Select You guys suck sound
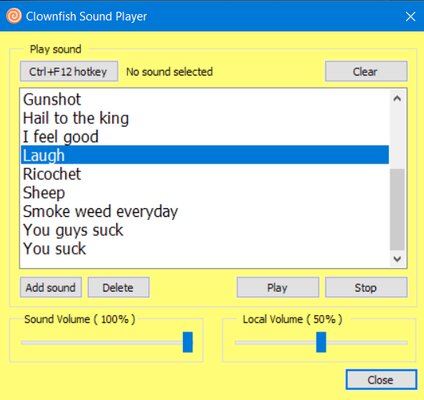 point(205,230)
